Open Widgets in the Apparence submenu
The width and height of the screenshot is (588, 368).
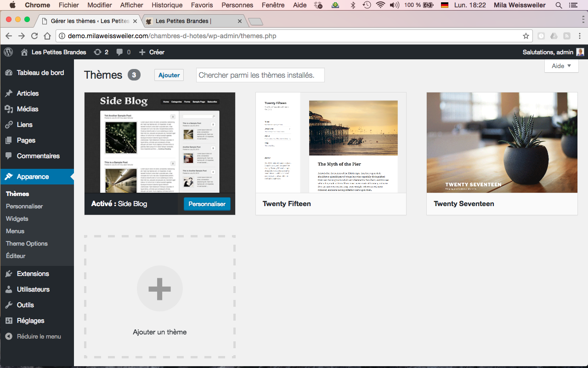(x=17, y=218)
